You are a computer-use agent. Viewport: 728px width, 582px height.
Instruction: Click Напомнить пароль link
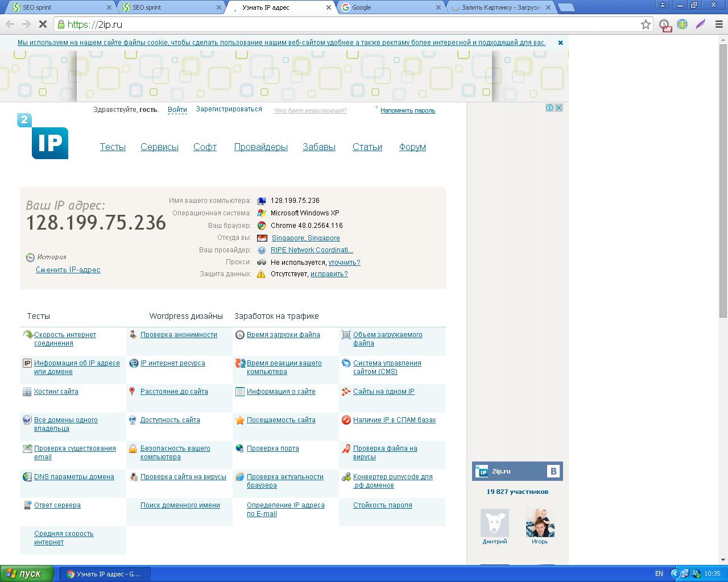coord(408,110)
